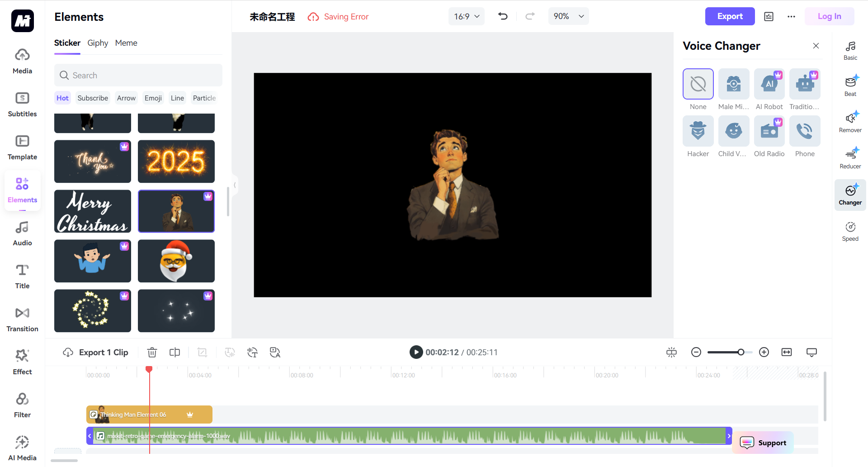
Task: Select the Phone voice effect
Action: click(804, 131)
